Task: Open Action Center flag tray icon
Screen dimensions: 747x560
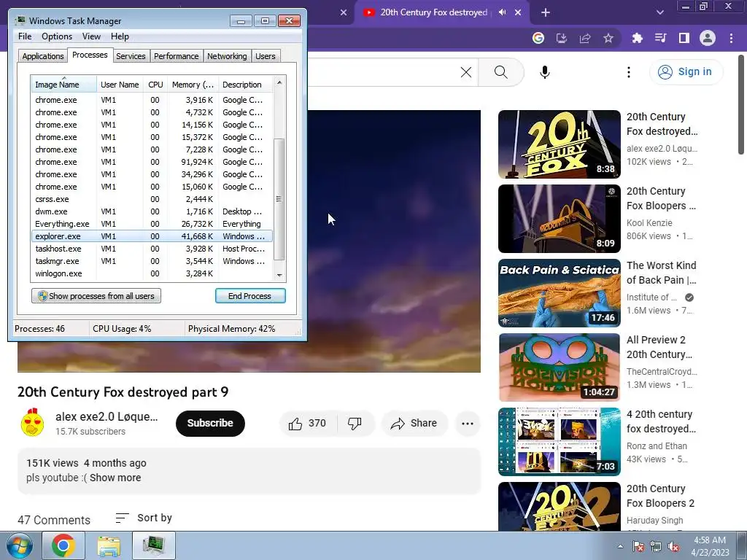Action: point(638,547)
